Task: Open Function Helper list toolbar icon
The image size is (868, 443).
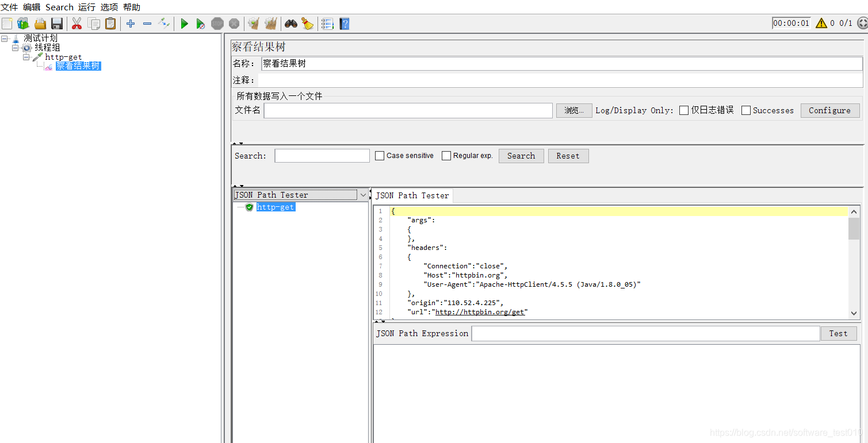Action: point(327,24)
